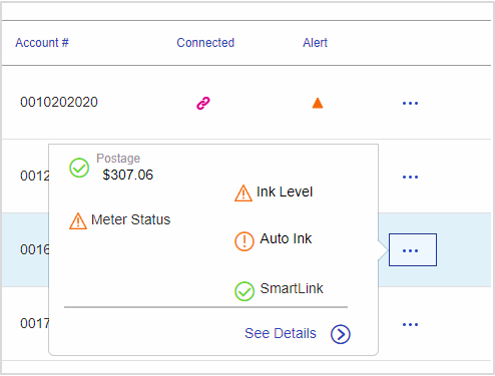This screenshot has width=495, height=376.
Task: Click the Auto Ink exclamation circle icon
Action: 244,241
